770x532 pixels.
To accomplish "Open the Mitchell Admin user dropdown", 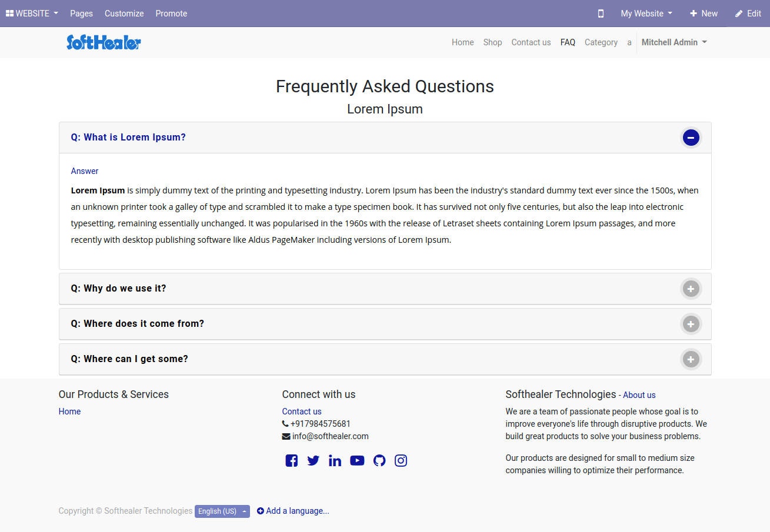I will coord(674,42).
